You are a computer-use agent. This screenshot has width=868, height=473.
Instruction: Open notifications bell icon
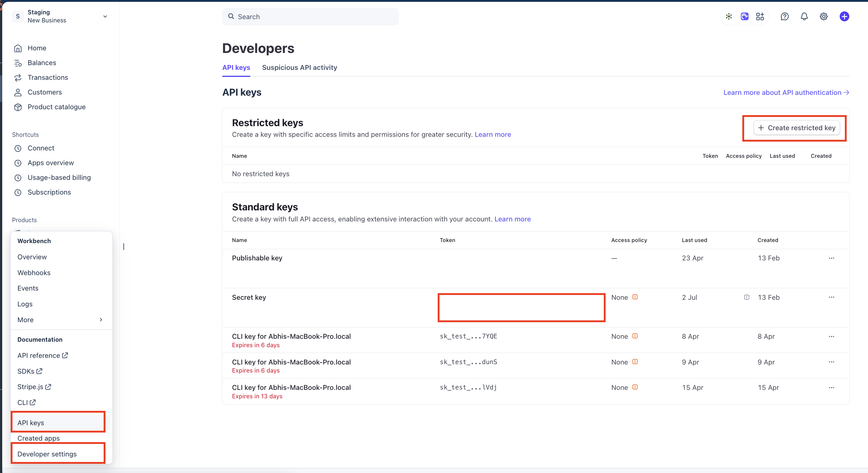(x=804, y=17)
